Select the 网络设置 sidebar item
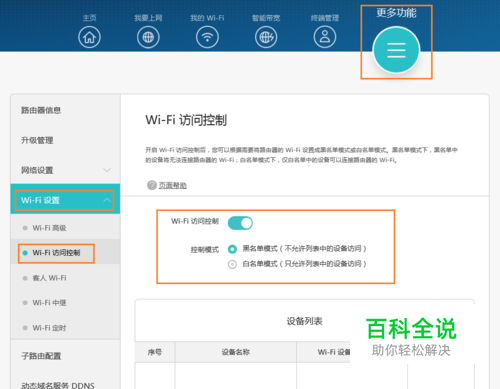 point(65,170)
